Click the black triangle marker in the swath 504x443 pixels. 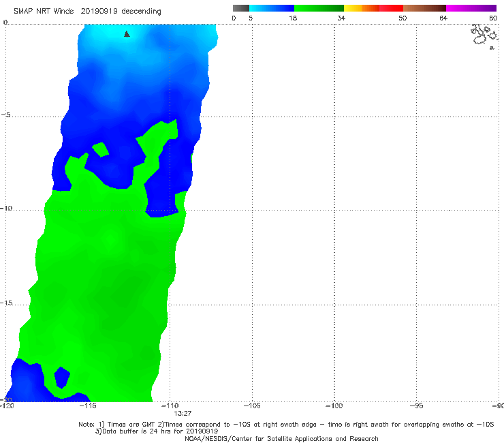[x=127, y=34]
